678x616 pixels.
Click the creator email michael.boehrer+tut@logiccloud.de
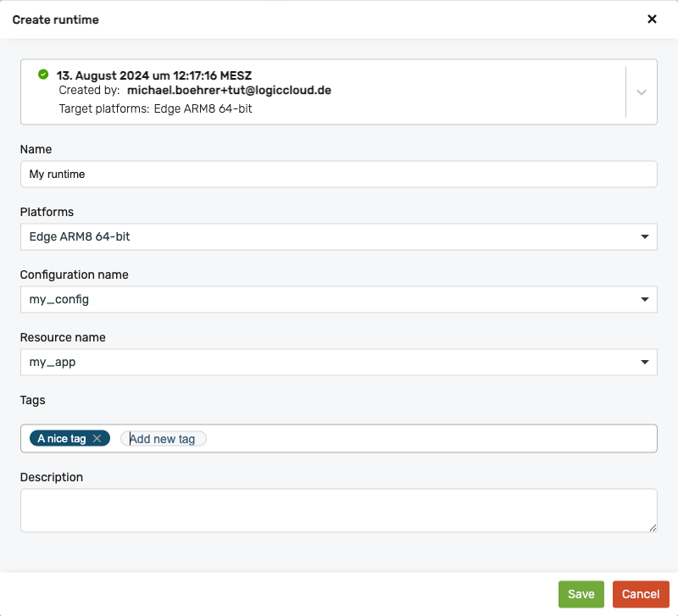point(229,90)
